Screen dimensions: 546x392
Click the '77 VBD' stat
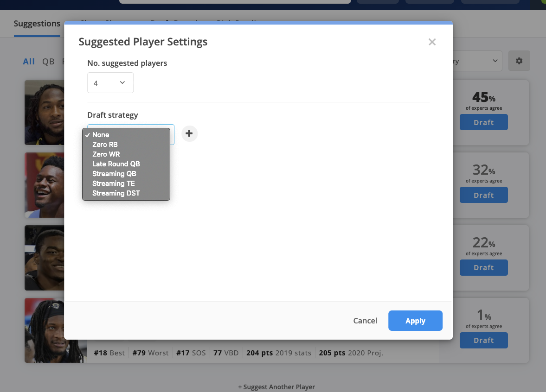tap(226, 353)
